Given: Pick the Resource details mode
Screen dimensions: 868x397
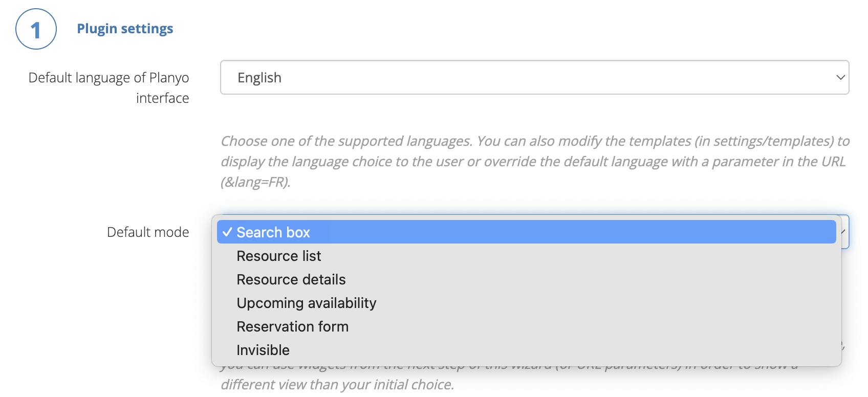Looking at the screenshot, I should click(x=291, y=279).
